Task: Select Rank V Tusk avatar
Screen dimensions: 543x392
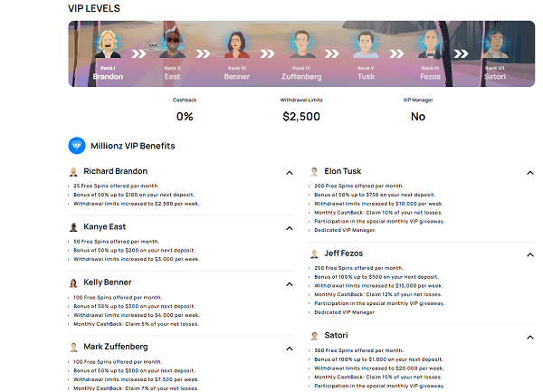Action: pos(366,45)
